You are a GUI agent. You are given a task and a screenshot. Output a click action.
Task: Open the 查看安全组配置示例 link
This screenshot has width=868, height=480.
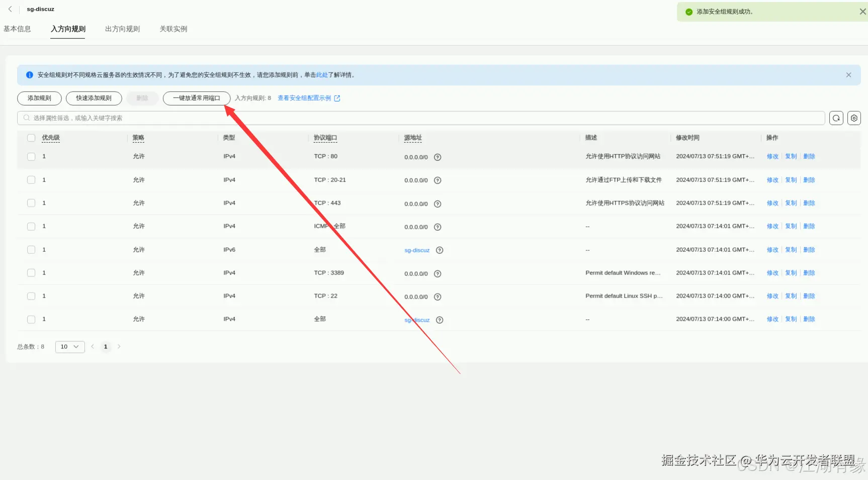click(304, 99)
